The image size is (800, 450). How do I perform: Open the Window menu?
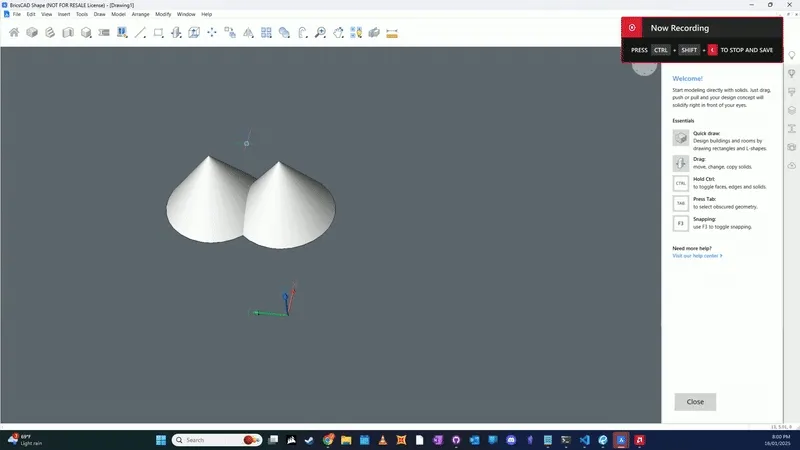click(x=186, y=14)
